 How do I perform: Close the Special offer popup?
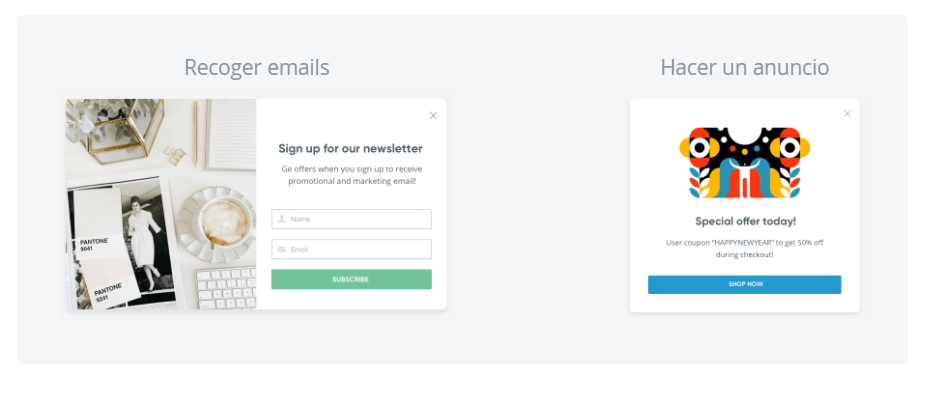coord(847,113)
